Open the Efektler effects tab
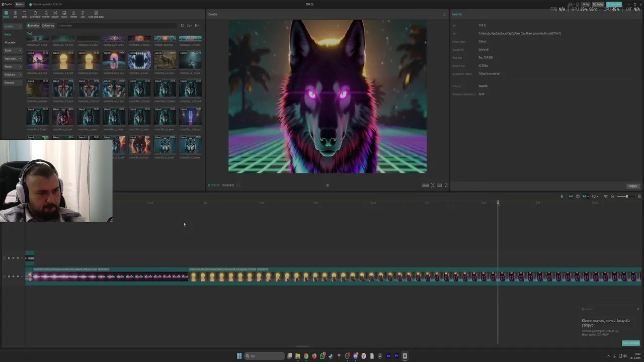Image resolution: width=644 pixels, height=362 pixels. tap(46, 14)
